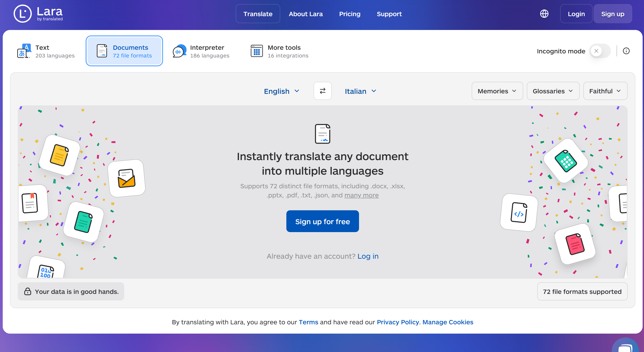This screenshot has height=352, width=644.
Task: Open the More tools tab
Action: [x=280, y=51]
